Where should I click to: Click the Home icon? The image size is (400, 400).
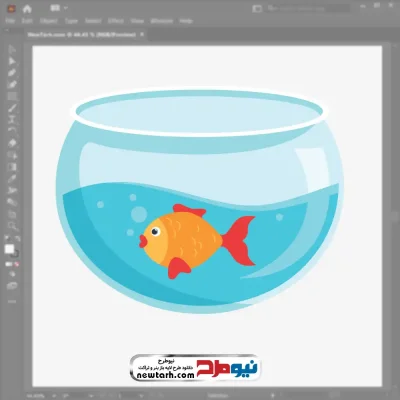(27, 9)
